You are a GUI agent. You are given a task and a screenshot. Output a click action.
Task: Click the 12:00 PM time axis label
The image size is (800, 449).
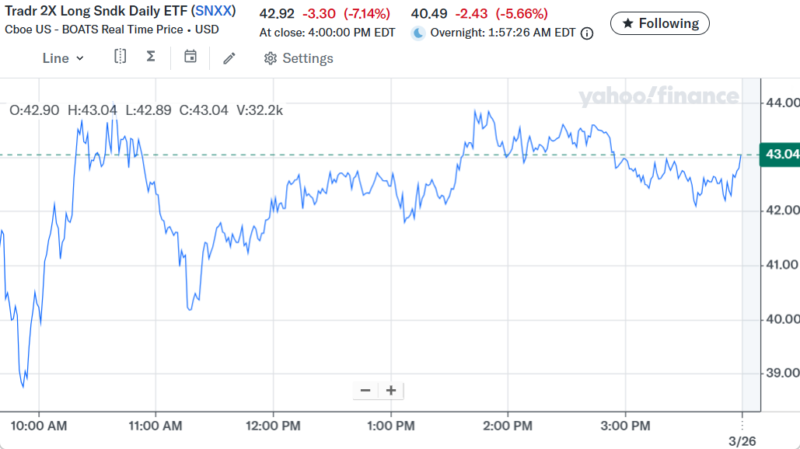273,426
